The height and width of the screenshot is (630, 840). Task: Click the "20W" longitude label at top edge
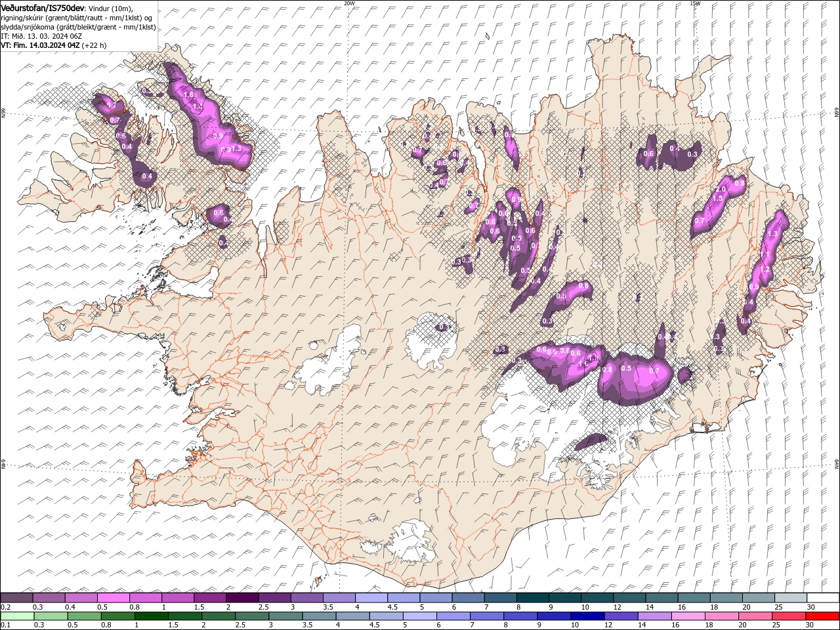coord(349,3)
